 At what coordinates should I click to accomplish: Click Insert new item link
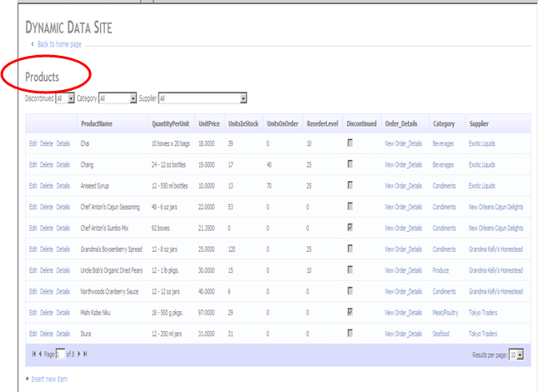pyautogui.click(x=49, y=379)
